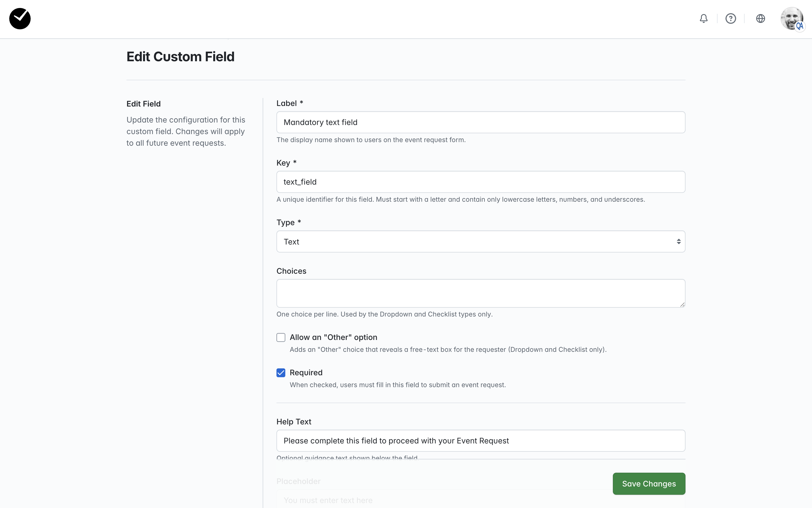Image resolution: width=812 pixels, height=508 pixels.
Task: Open the notifications bell
Action: click(x=703, y=18)
